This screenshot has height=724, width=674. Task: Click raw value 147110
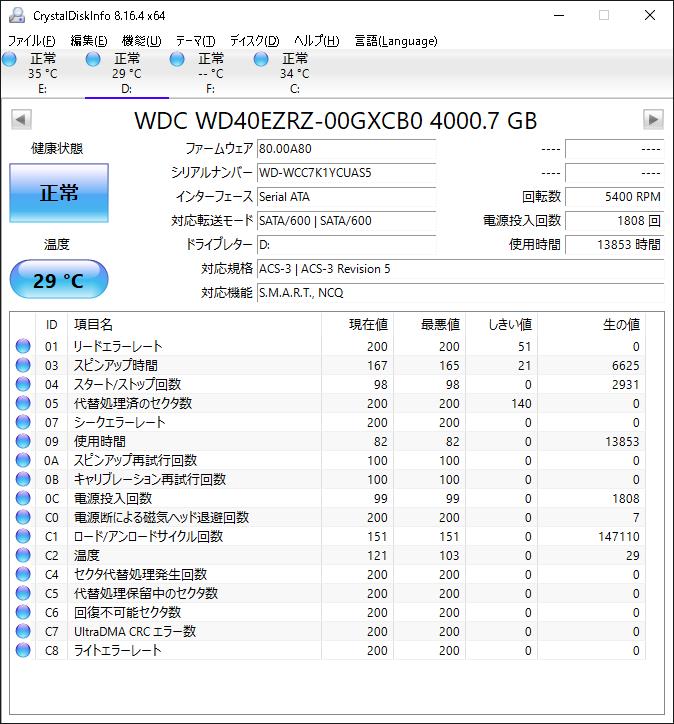(619, 537)
